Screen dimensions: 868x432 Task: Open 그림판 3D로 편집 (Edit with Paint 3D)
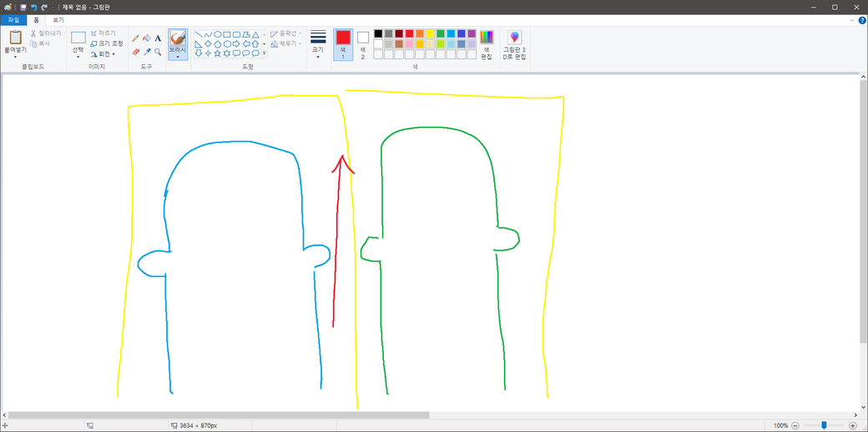point(514,44)
